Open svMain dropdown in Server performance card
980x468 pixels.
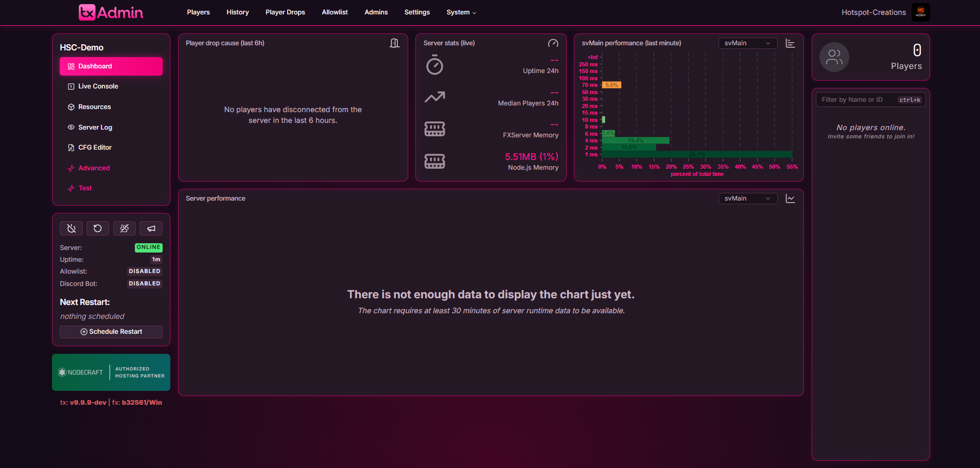(748, 199)
